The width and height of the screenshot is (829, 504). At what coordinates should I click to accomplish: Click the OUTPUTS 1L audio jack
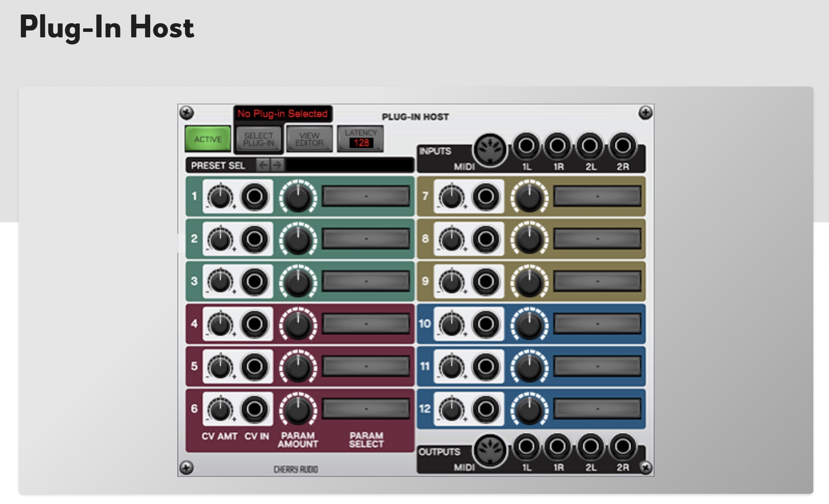pyautogui.click(x=526, y=446)
